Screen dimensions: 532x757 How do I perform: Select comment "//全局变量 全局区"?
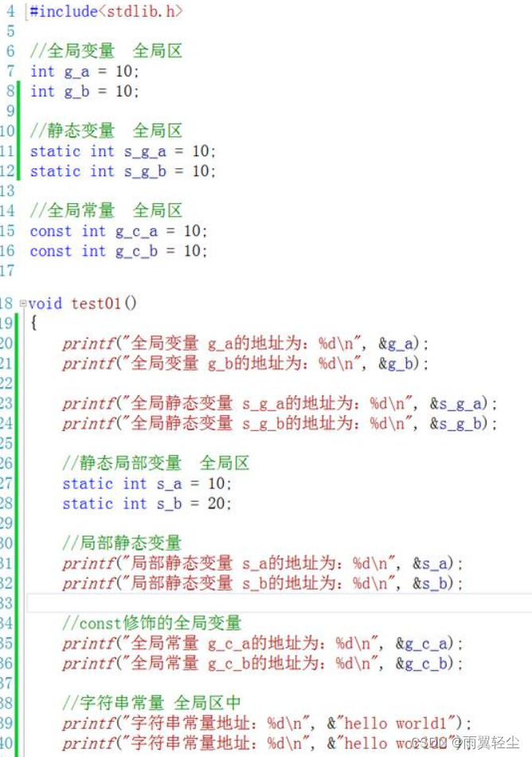[106, 51]
